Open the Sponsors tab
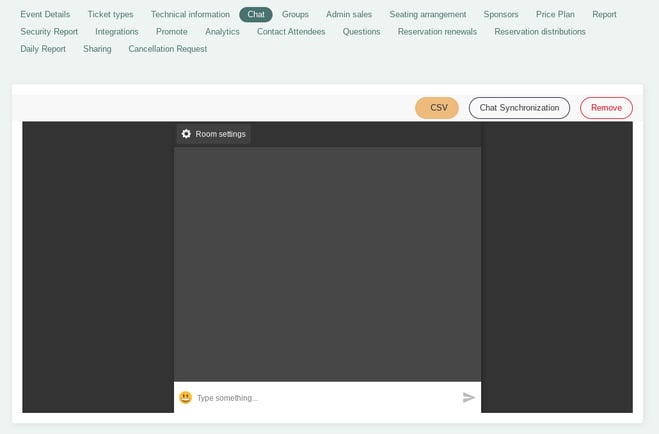The width and height of the screenshot is (659, 434). tap(501, 15)
